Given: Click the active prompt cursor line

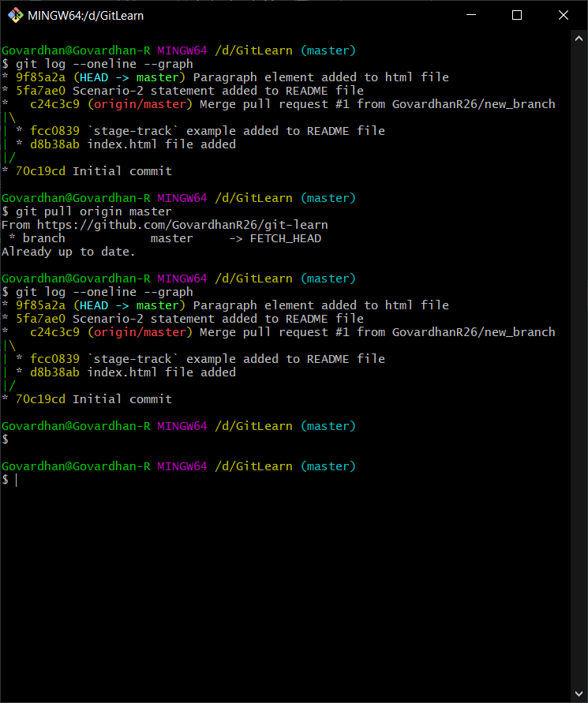Looking at the screenshot, I should tap(10, 480).
